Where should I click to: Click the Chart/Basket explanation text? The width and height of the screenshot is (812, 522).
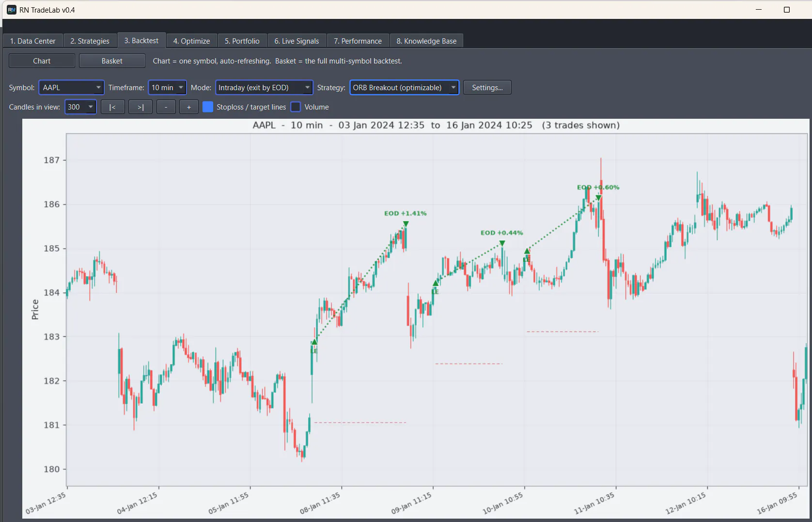(x=277, y=61)
